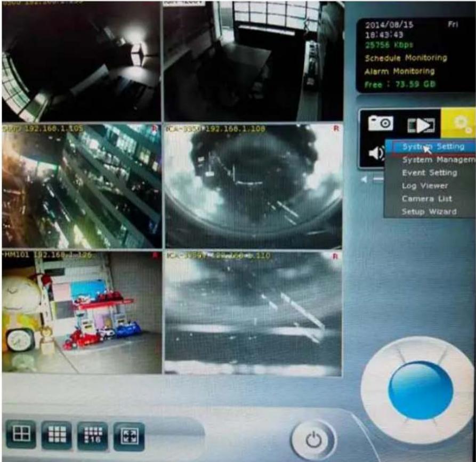Click the Free 73.59 GB storage text
The width and height of the screenshot is (476, 462).
coord(400,84)
